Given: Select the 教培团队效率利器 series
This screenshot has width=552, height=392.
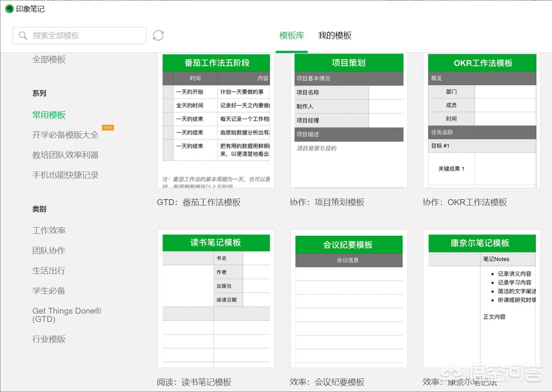Looking at the screenshot, I should pyautogui.click(x=65, y=155).
